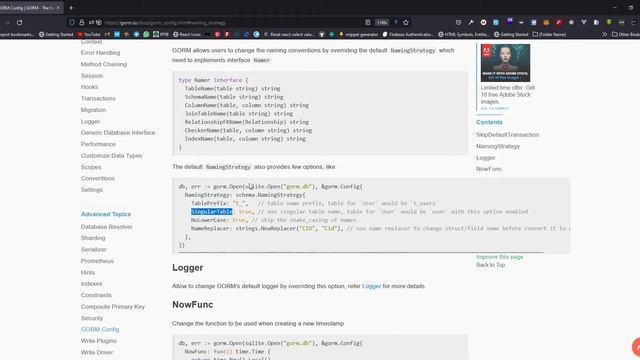Viewport: 640px width, 360px height.
Task: Close the GORM Config browser tab
Action: pos(58,8)
